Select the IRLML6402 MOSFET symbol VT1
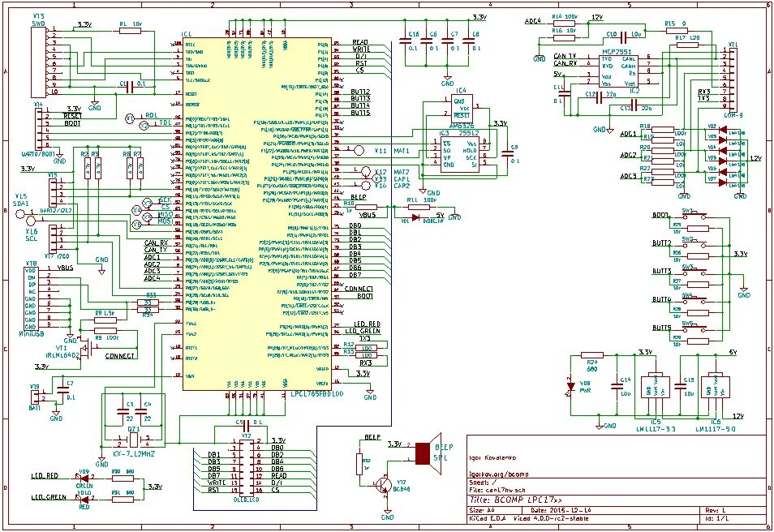774x532 pixels. [85, 349]
